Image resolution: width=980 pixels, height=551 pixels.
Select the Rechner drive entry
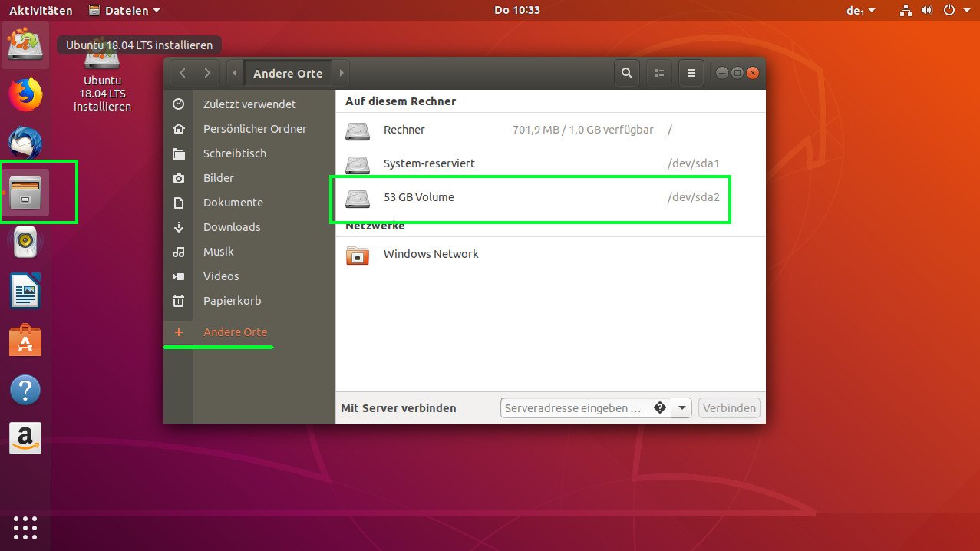[550, 130]
